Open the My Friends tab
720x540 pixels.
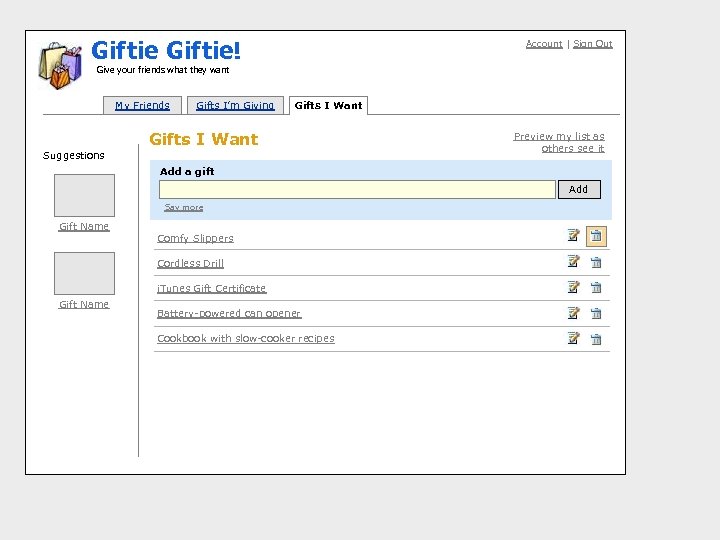pos(142,105)
